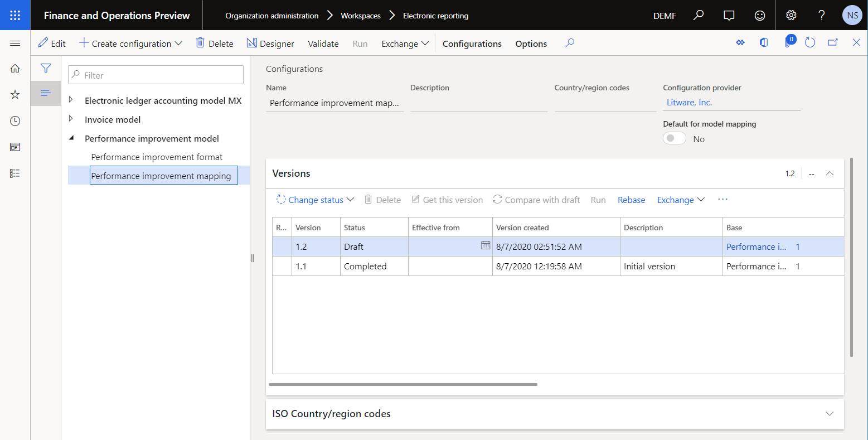Open the Favorites star in the sidebar
Screen dimensions: 868x440
pos(14,94)
